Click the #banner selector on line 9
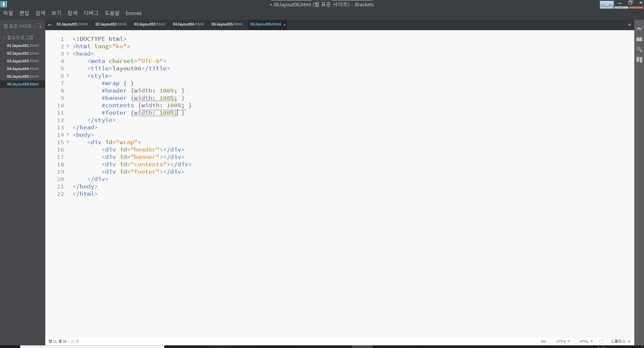The height and width of the screenshot is (348, 644). coord(114,98)
